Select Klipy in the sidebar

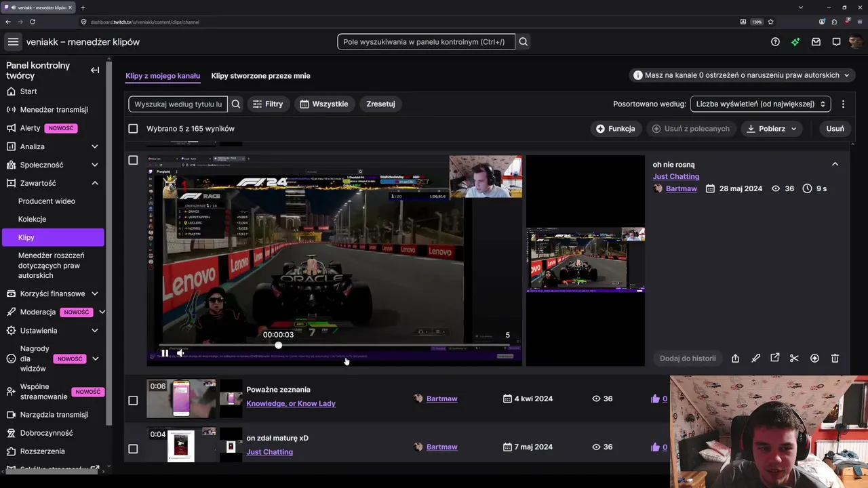click(53, 237)
